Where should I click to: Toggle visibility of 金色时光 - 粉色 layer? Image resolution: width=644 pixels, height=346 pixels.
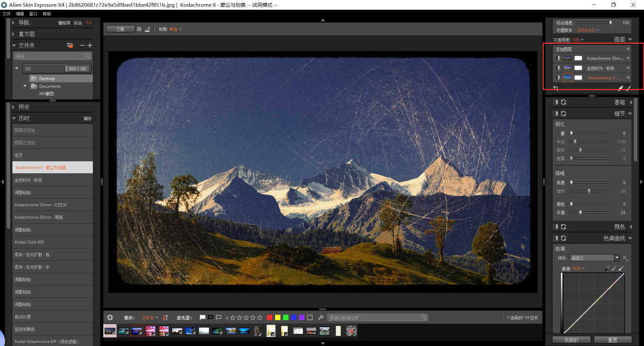pyautogui.click(x=558, y=68)
